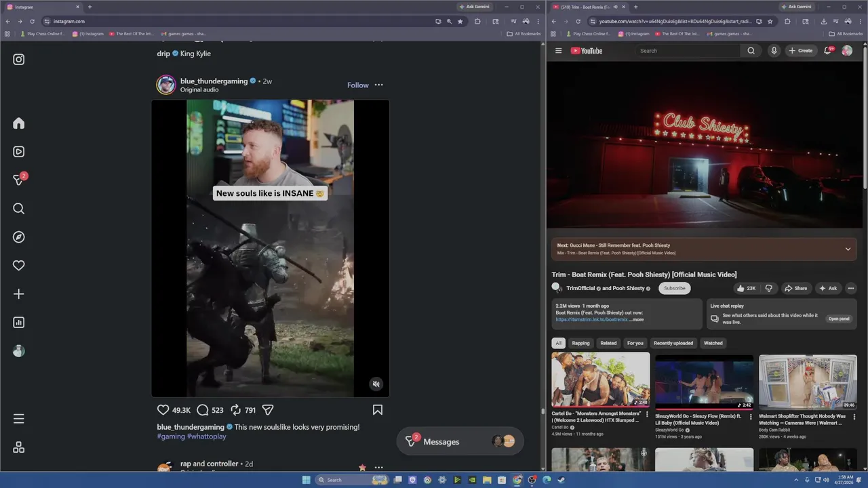868x488 pixels.
Task: Bookmark Instagram page with star
Action: pos(460,21)
